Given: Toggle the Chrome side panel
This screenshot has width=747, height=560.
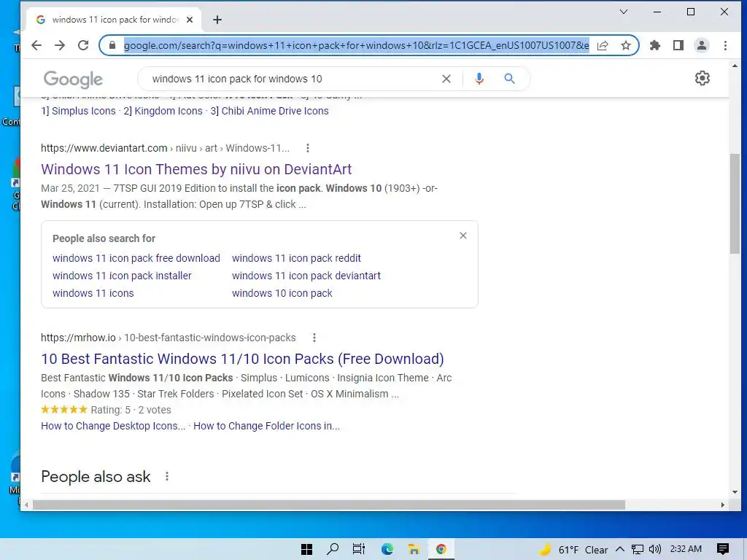Looking at the screenshot, I should point(678,45).
